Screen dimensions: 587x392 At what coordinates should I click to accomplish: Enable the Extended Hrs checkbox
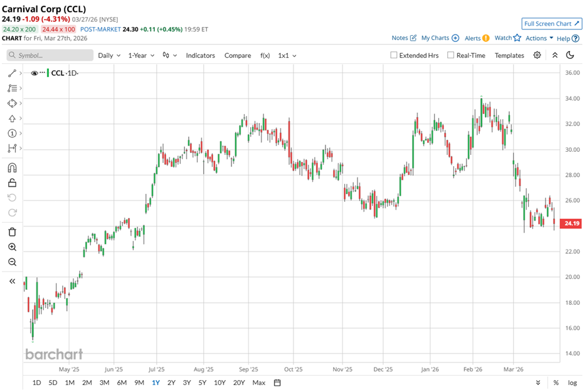[x=394, y=55]
